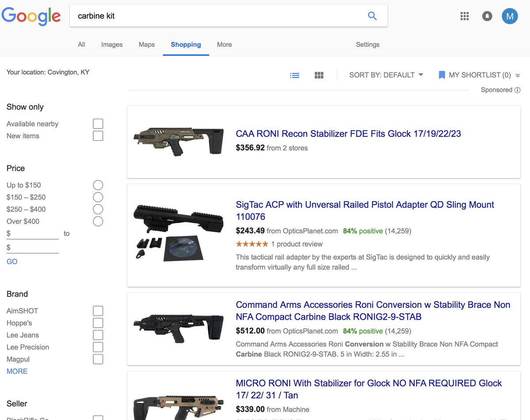Image resolution: width=530 pixels, height=420 pixels.
Task: Click the maximum price input field
Action: 33,247
